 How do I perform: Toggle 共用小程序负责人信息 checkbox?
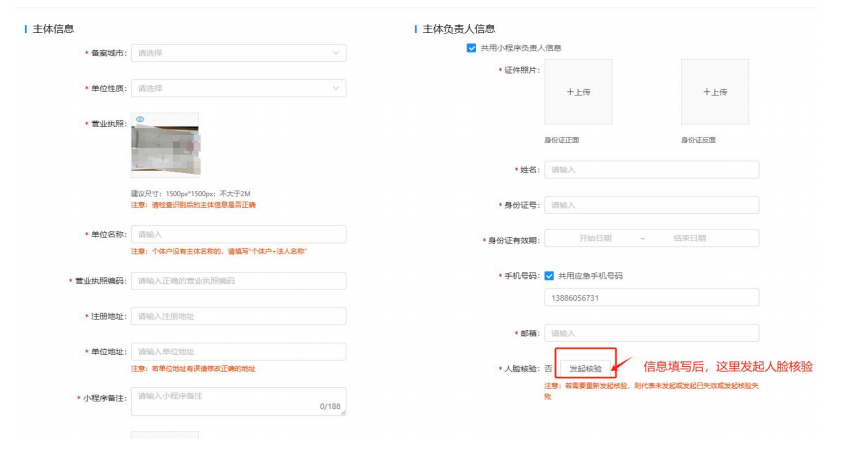[x=472, y=48]
